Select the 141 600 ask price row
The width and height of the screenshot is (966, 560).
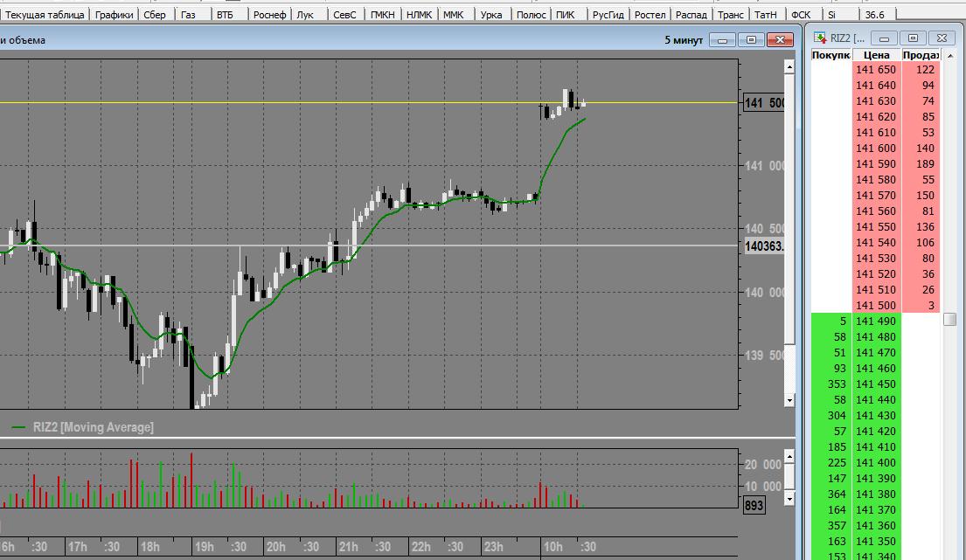click(875, 149)
